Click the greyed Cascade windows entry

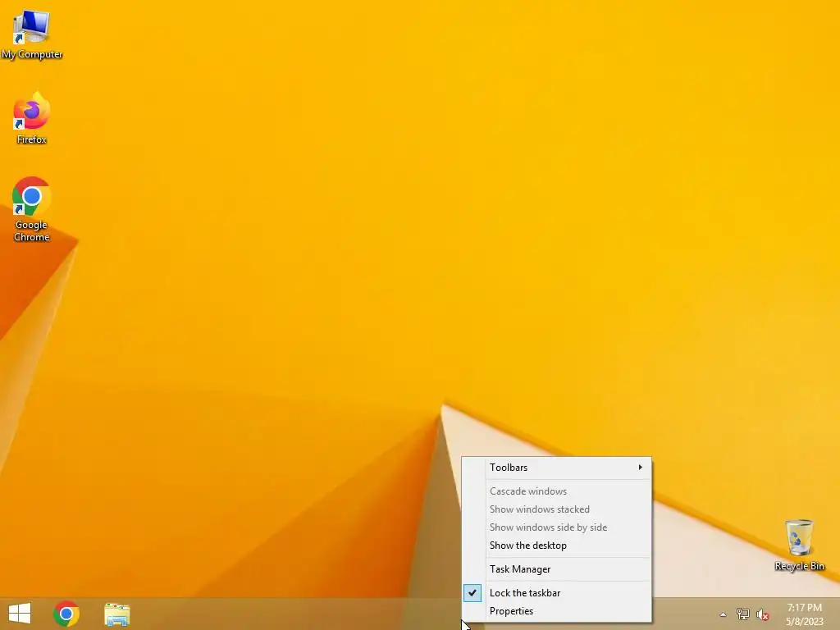(x=557, y=491)
